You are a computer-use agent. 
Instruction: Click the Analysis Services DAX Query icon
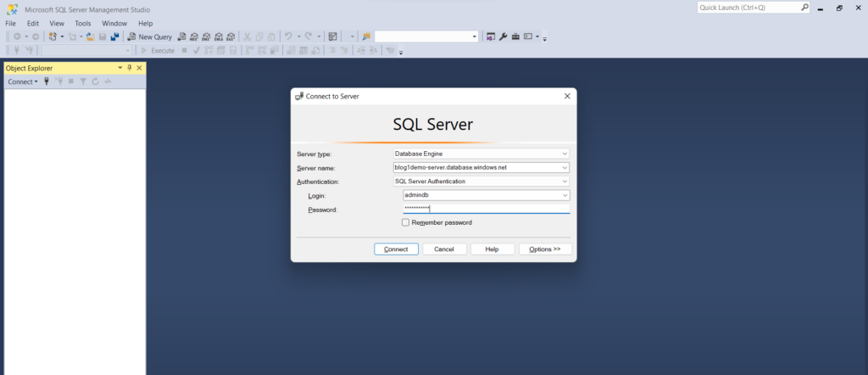[x=231, y=37]
